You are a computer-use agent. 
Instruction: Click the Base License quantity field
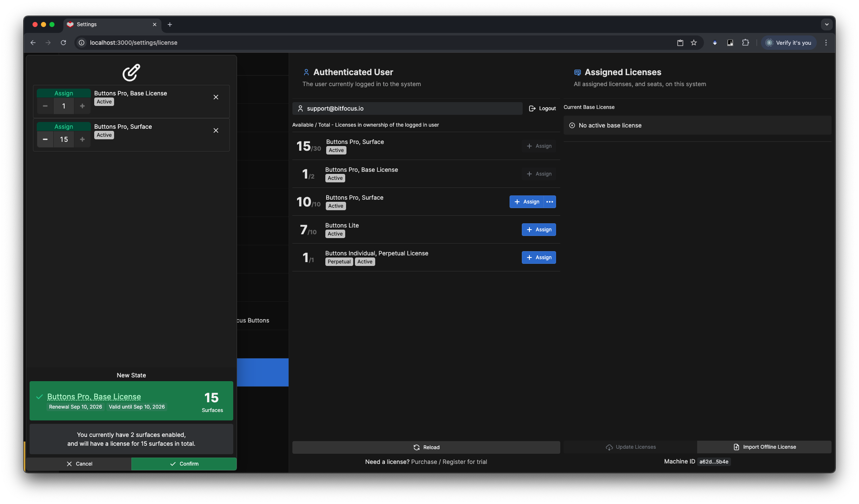coord(64,106)
